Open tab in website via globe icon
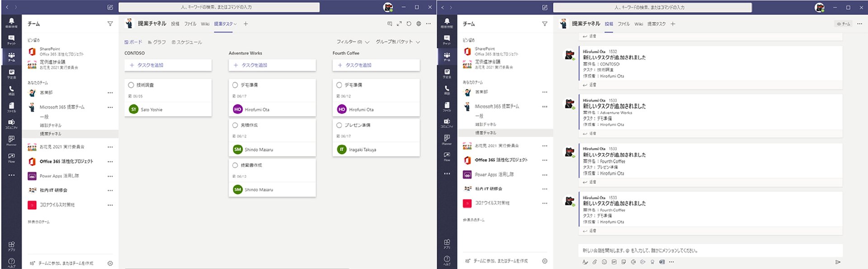This screenshot has height=269, width=868. point(419,23)
